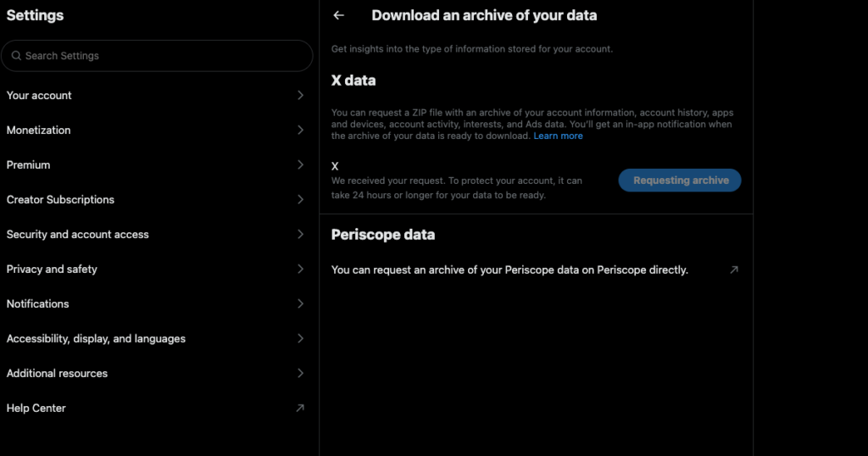Image resolution: width=868 pixels, height=456 pixels.
Task: Open Security and account access settings
Action: (x=78, y=235)
